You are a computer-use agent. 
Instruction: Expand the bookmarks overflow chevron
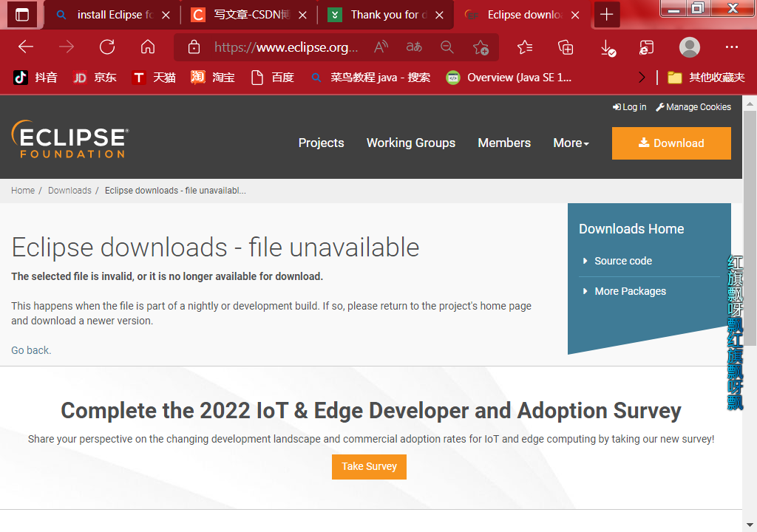click(642, 78)
